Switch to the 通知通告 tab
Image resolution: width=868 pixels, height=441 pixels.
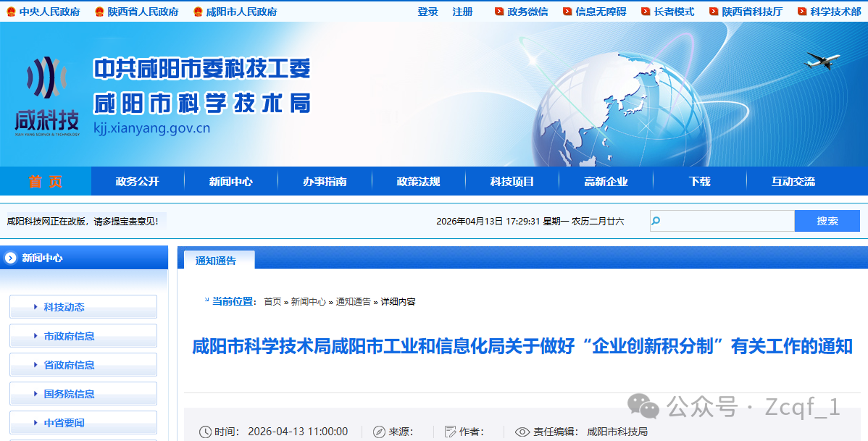(216, 261)
